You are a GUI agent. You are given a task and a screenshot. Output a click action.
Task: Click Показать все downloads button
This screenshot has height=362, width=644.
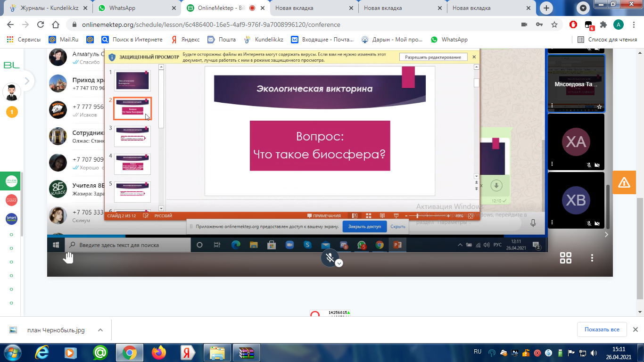[x=602, y=329]
